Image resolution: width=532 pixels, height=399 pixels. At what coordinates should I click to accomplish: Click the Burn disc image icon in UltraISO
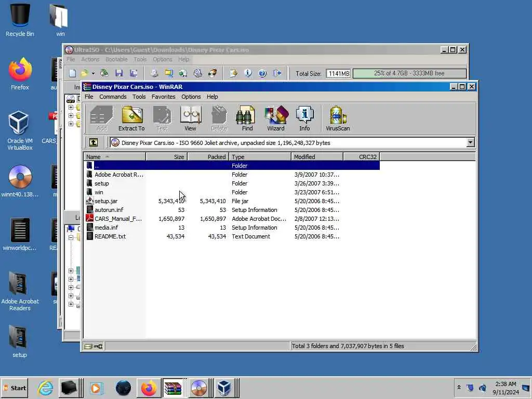[x=213, y=73]
